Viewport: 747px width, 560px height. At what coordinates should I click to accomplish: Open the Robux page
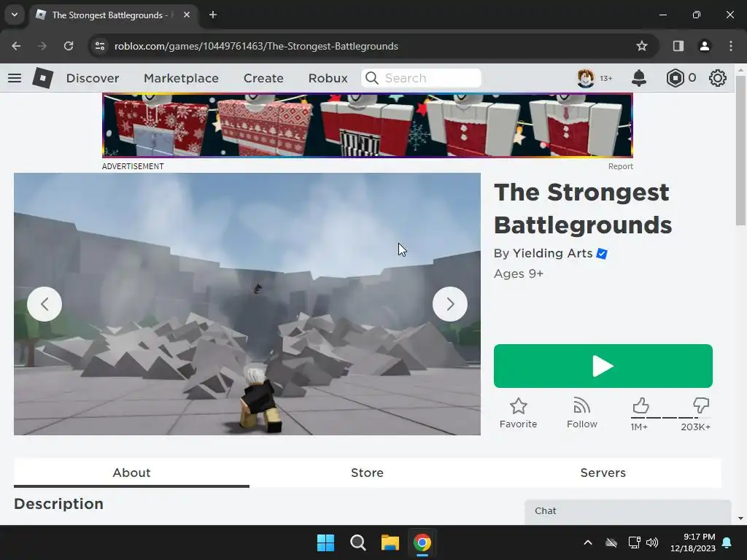(328, 78)
